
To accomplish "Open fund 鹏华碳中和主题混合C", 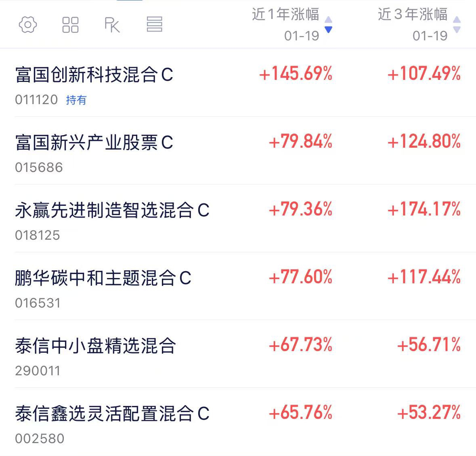I will click(103, 278).
